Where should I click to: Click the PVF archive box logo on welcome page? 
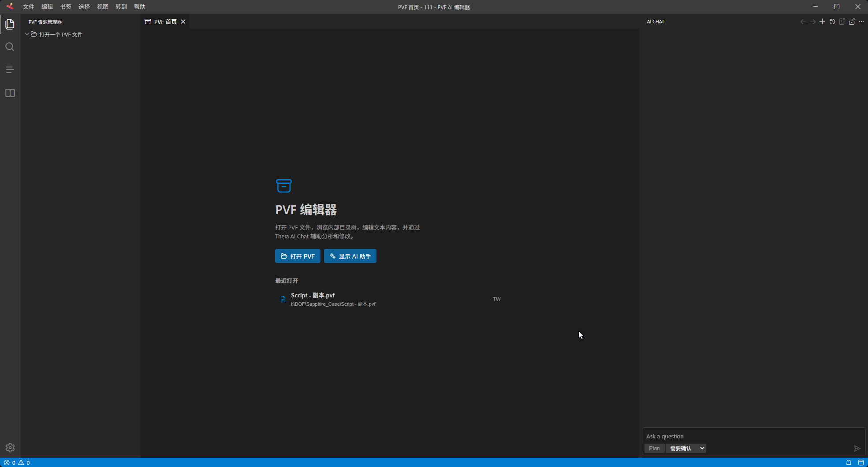284,185
